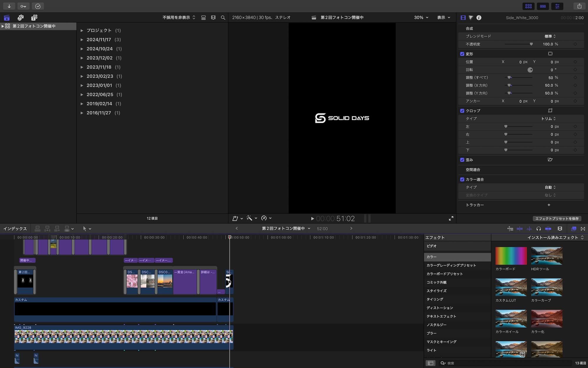Screen dimensions: 588x368
Task: Go forward in timeline history arrow
Action: click(x=351, y=228)
